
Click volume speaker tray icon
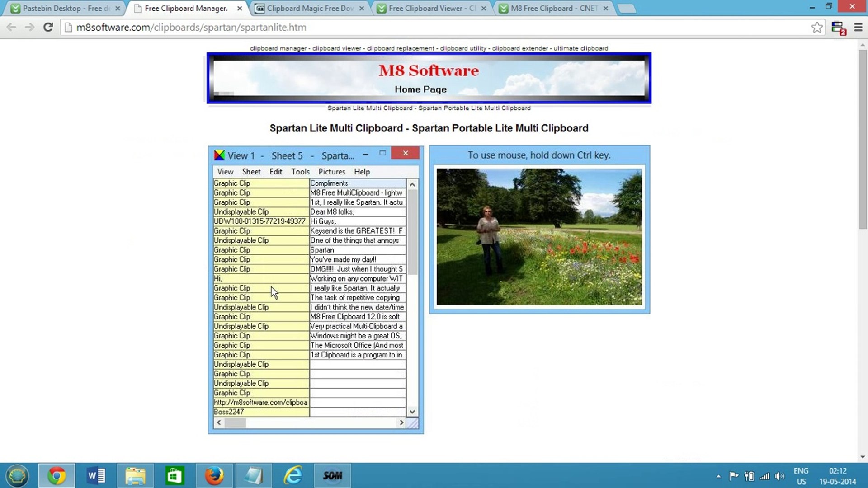(x=779, y=476)
